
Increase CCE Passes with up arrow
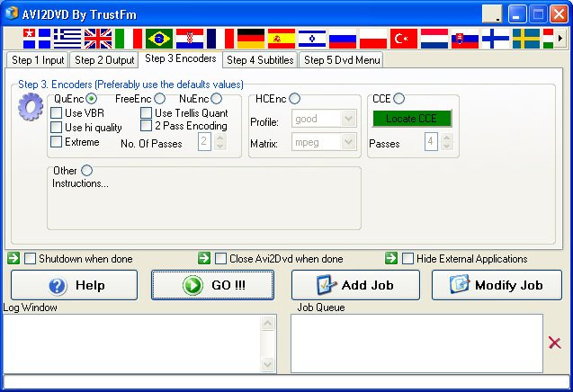coord(446,138)
